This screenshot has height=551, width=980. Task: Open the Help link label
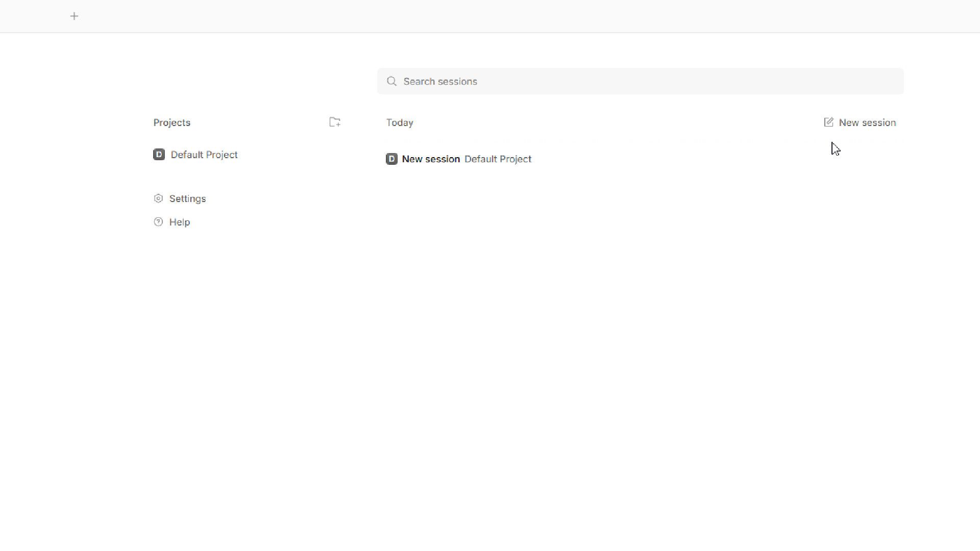(x=180, y=222)
